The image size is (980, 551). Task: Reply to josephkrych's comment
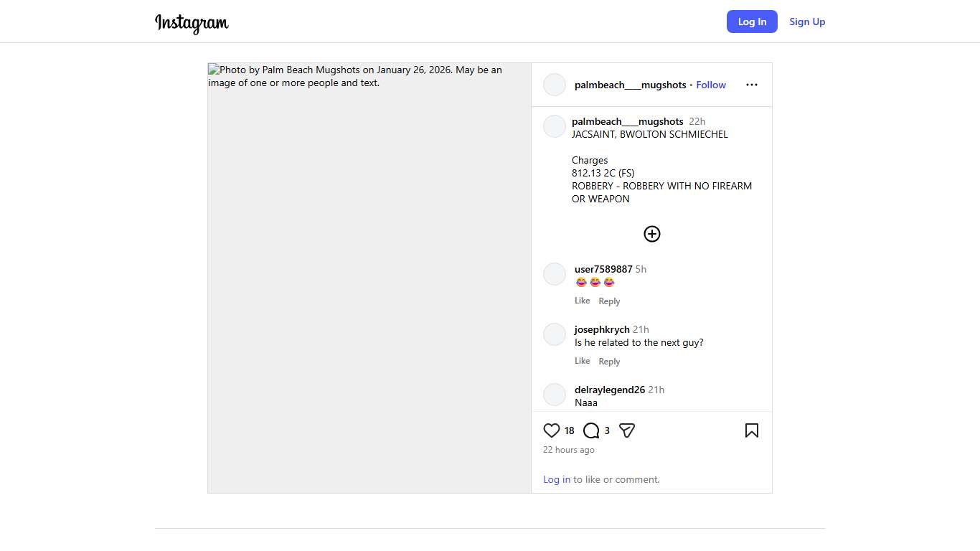coord(609,362)
